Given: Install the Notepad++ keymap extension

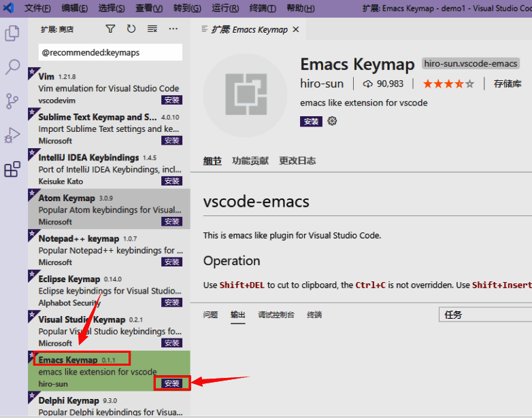Looking at the screenshot, I should [x=171, y=262].
